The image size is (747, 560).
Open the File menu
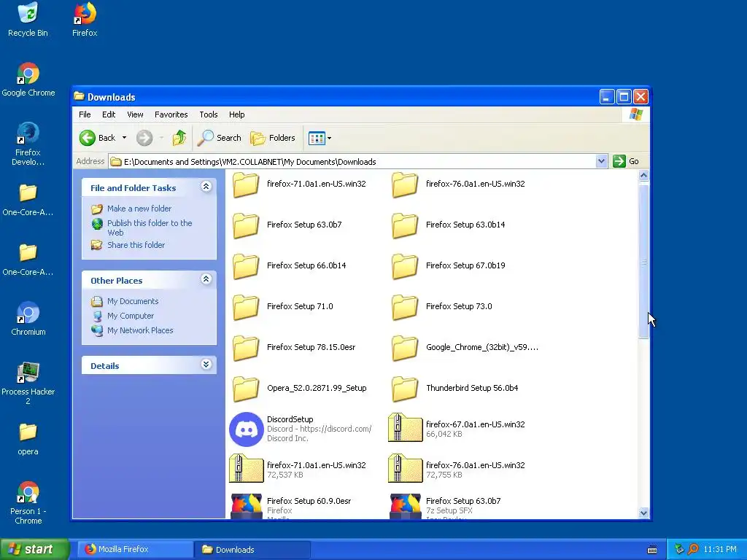(x=85, y=114)
